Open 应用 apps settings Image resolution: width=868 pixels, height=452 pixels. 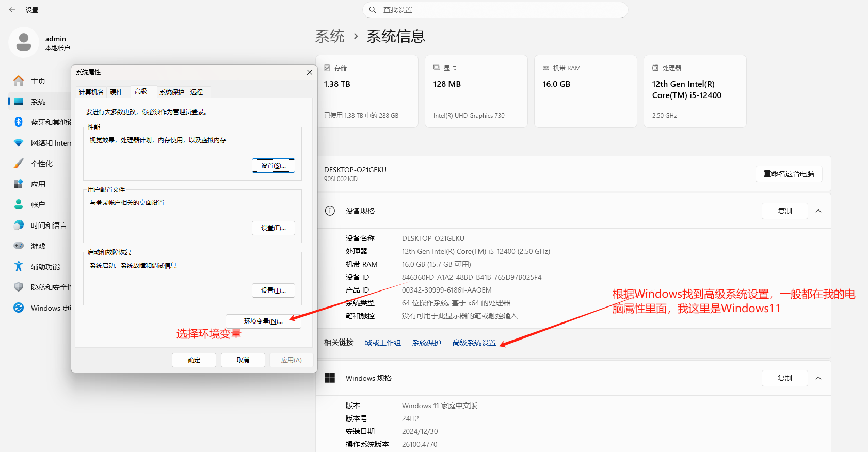39,184
